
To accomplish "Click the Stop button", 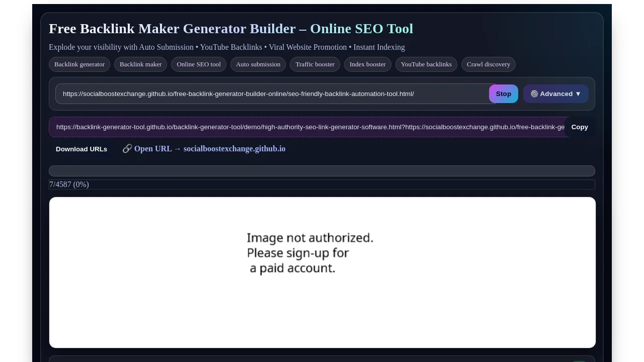I will point(503,94).
